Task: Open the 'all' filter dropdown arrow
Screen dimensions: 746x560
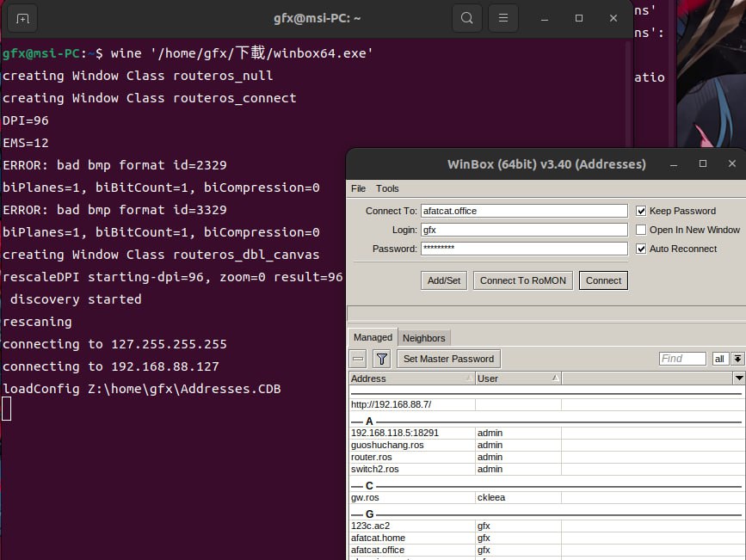Action: click(x=738, y=359)
